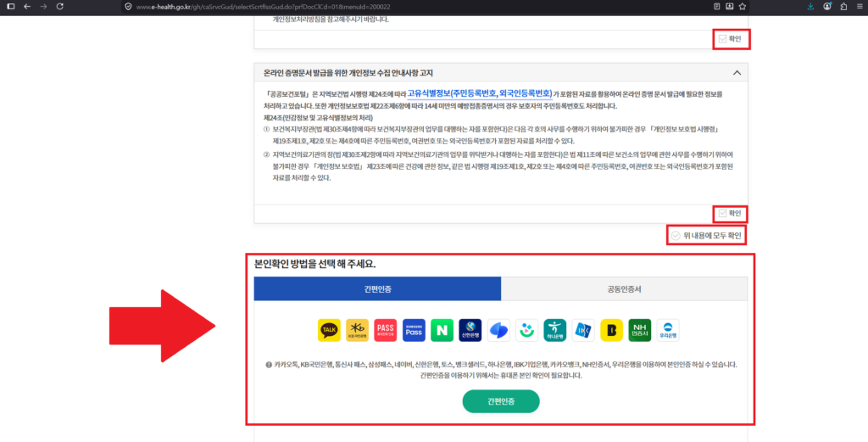Bookmark this page with star
868x442 pixels.
tap(743, 7)
